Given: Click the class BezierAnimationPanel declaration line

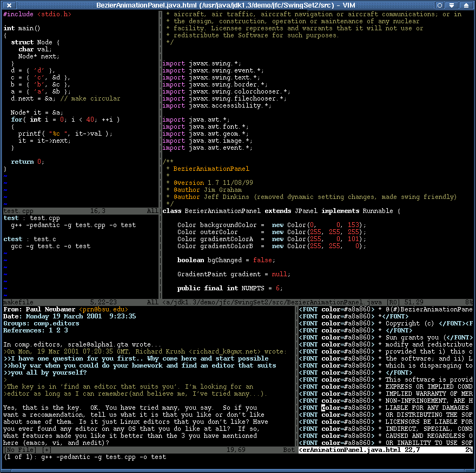Looking at the screenshot, I should tap(281, 211).
